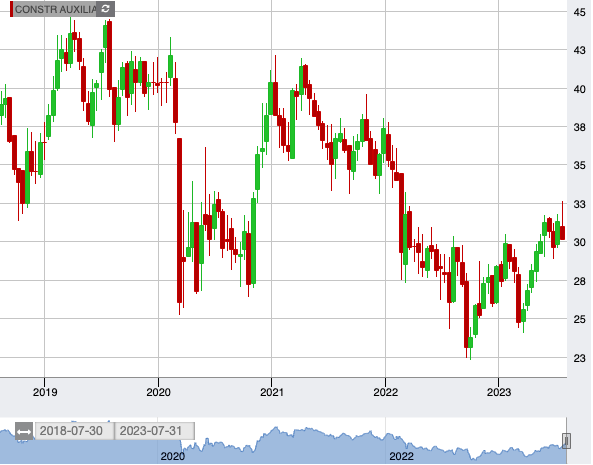Click the 2019 label on the time axis
This screenshot has width=593, height=465.
tap(45, 392)
